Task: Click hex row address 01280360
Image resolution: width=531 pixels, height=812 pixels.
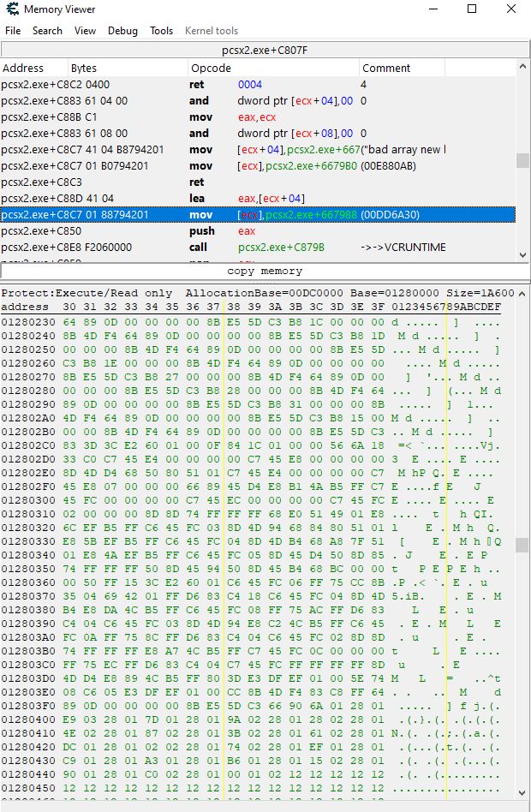Action: click(x=28, y=582)
